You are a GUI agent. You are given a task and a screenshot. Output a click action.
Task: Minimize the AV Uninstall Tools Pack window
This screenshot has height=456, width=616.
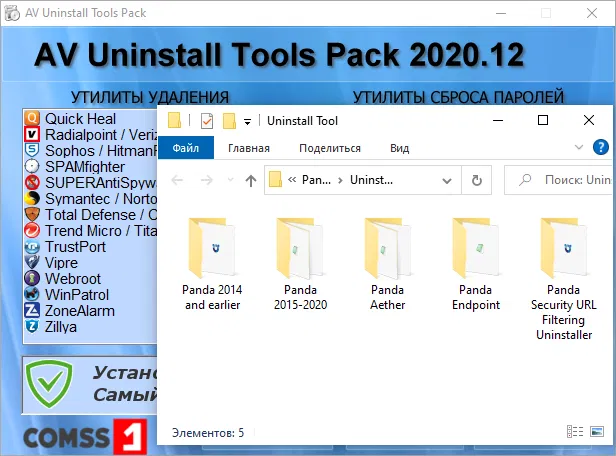pyautogui.click(x=500, y=13)
